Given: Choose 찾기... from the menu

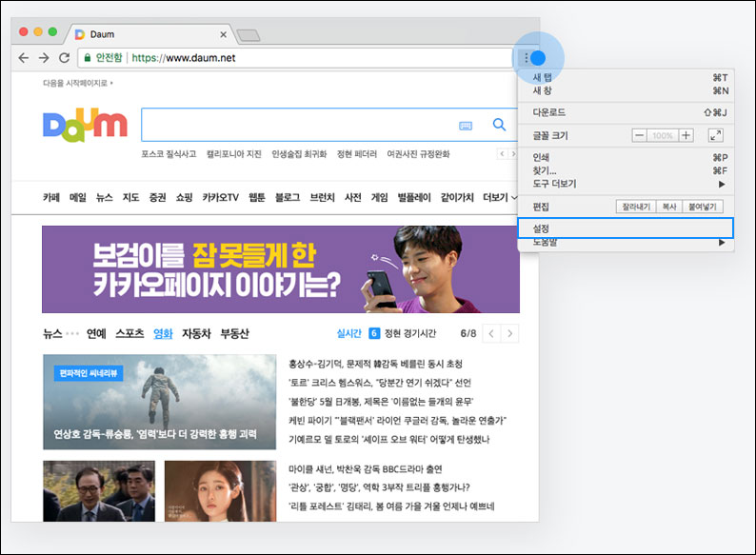Looking at the screenshot, I should [x=626, y=170].
